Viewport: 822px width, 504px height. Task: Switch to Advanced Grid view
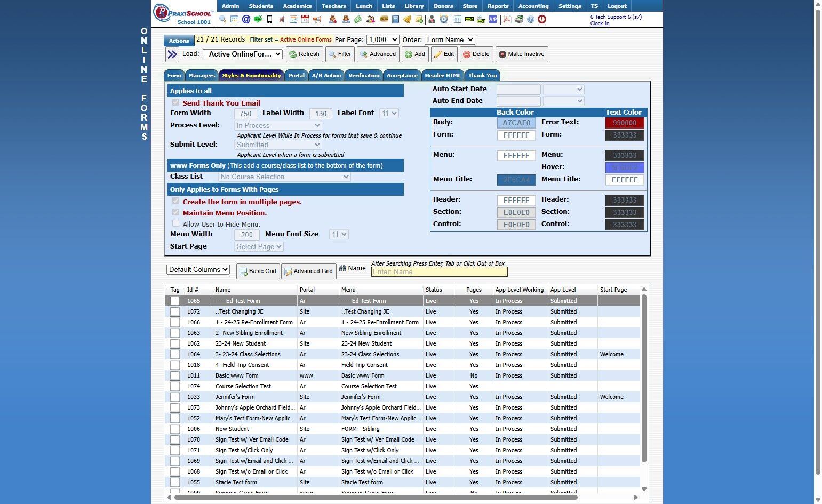[309, 271]
